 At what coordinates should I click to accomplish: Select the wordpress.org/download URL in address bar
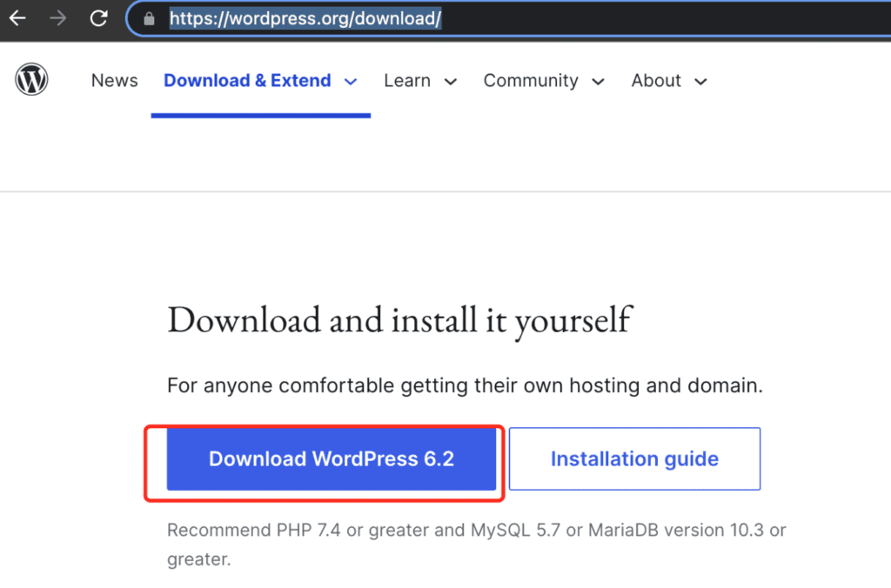pyautogui.click(x=305, y=19)
